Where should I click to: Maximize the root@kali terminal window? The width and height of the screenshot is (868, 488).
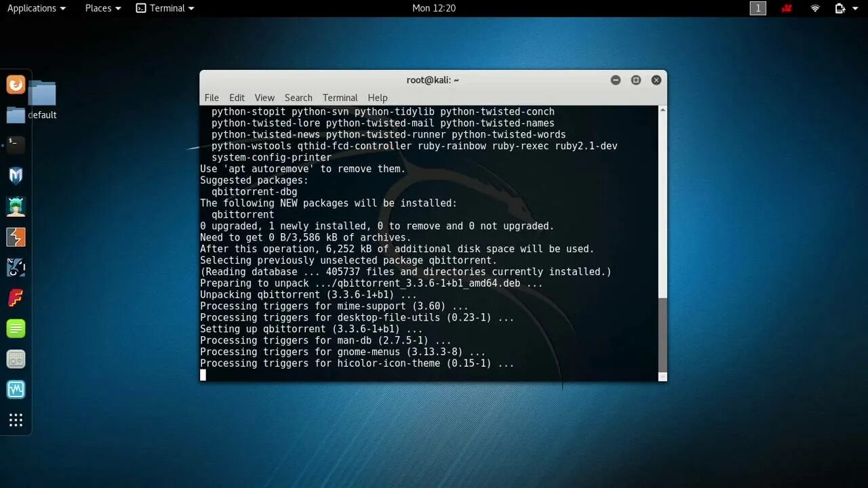636,80
